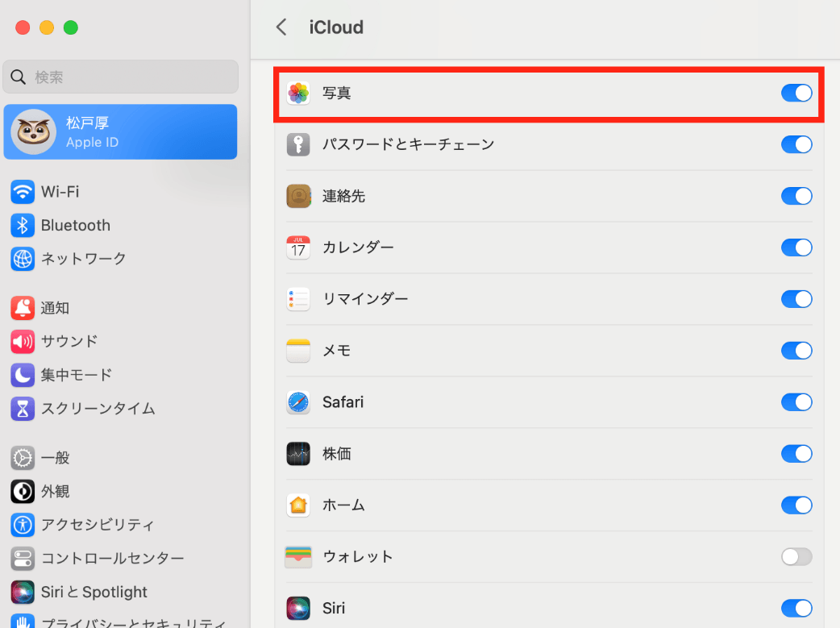840x628 pixels.
Task: Open 松戸厚 Apple ID account
Action: 121,132
